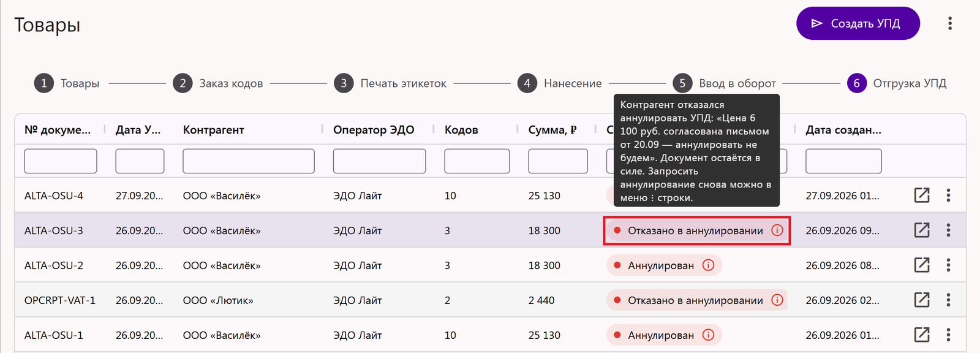Click the Сумма filter field
The width and height of the screenshot is (980, 353).
tap(558, 161)
